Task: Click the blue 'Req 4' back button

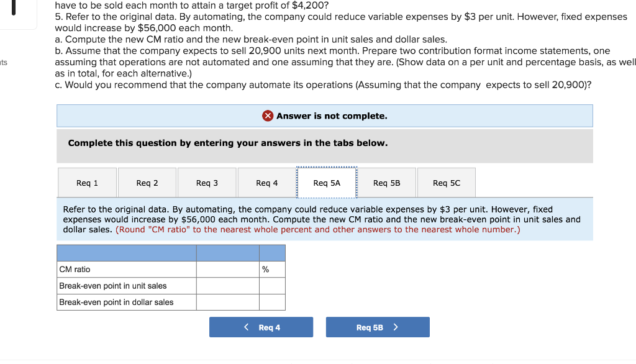Action: (261, 327)
